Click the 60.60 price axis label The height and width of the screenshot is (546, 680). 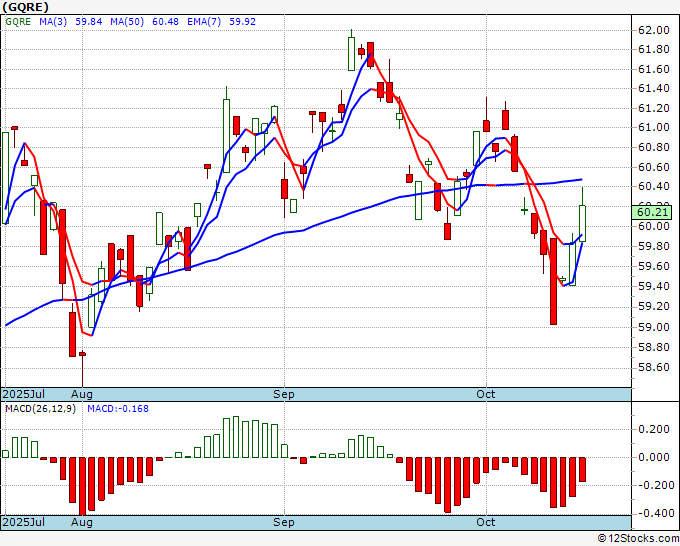(654, 167)
